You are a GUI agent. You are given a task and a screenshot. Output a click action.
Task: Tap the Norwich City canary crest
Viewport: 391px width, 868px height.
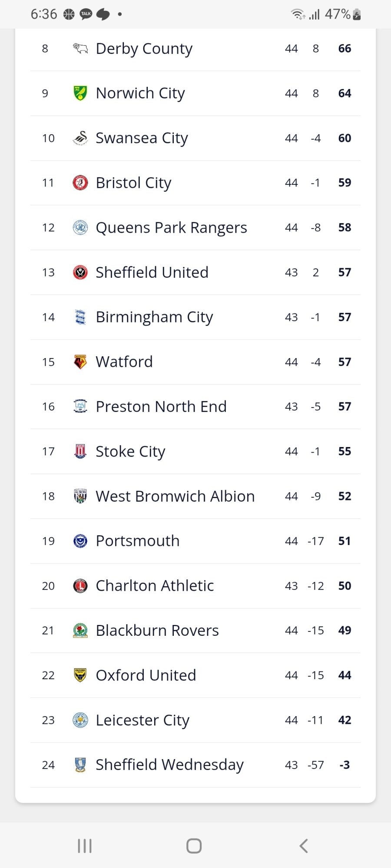pyautogui.click(x=80, y=93)
